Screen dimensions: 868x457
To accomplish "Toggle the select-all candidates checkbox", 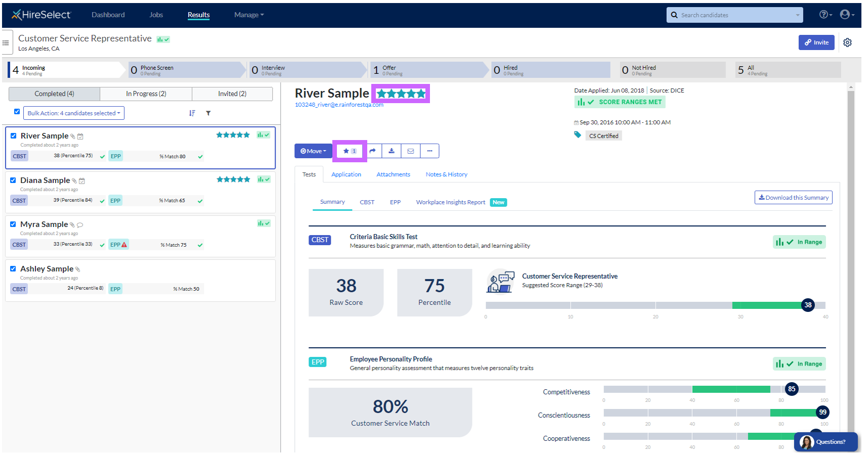I will point(17,112).
